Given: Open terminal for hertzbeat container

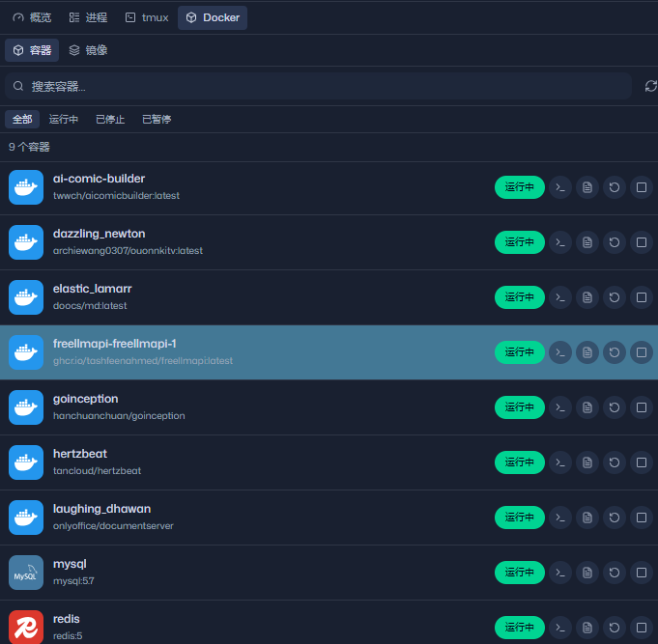Looking at the screenshot, I should click(560, 462).
